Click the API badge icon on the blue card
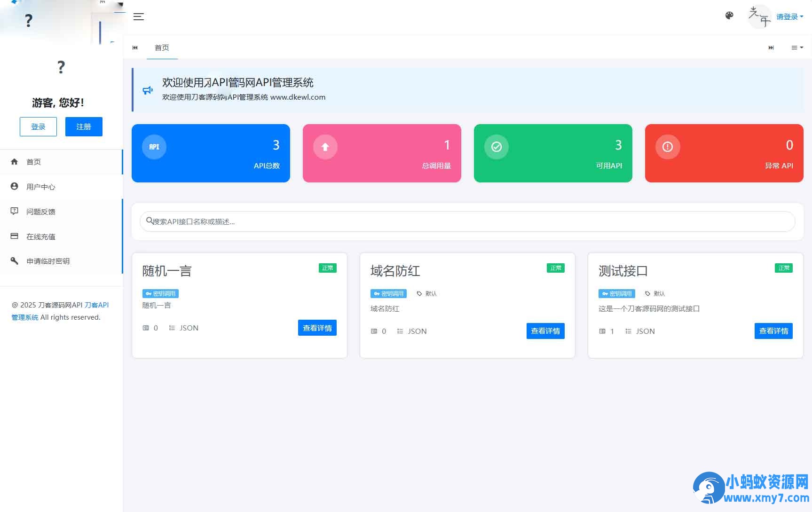 tap(154, 147)
